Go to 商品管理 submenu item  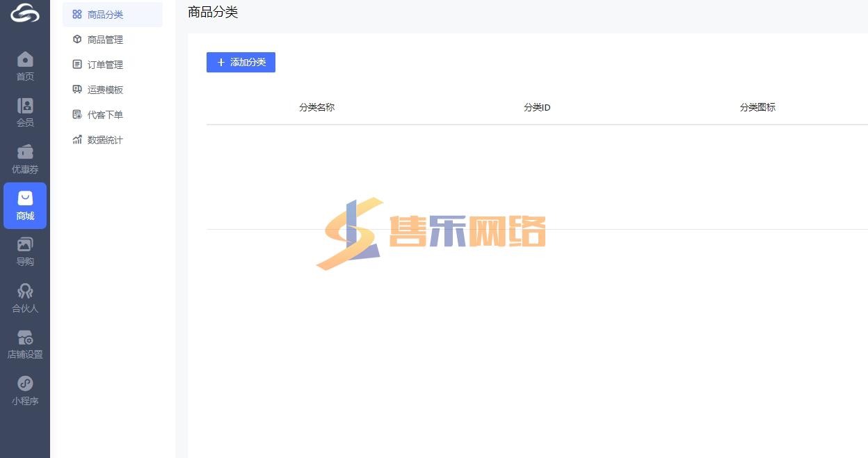(113, 40)
